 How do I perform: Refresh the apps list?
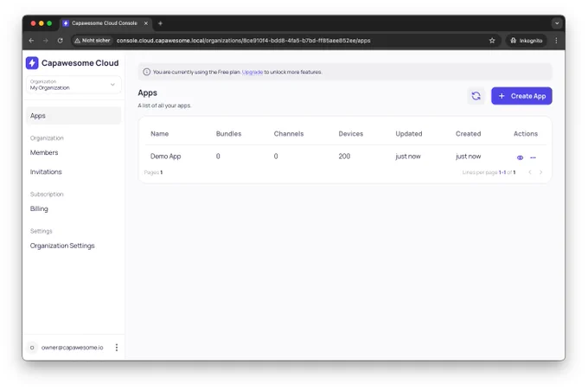[476, 96]
